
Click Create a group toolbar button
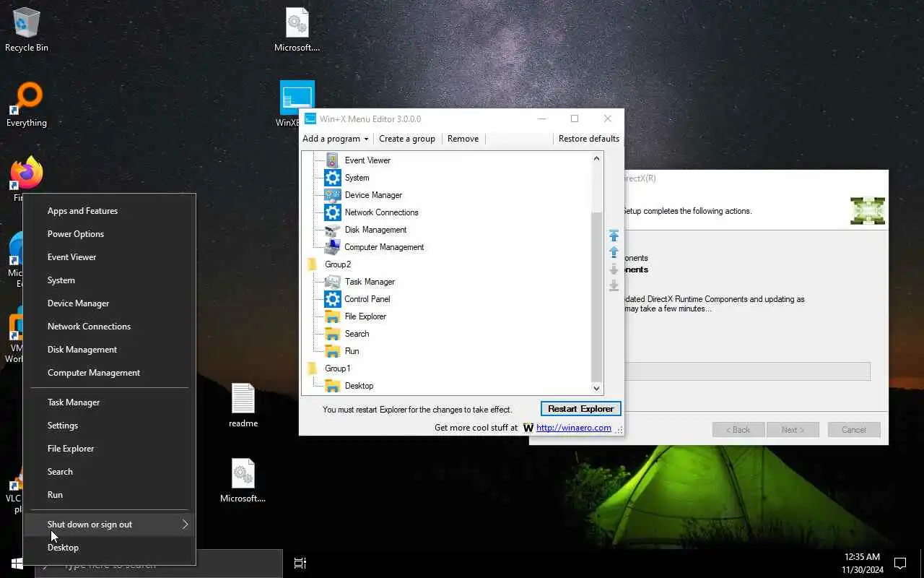pos(407,139)
